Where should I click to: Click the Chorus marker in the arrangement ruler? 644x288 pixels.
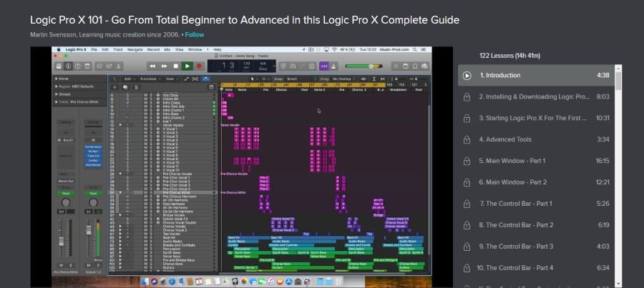click(281, 89)
